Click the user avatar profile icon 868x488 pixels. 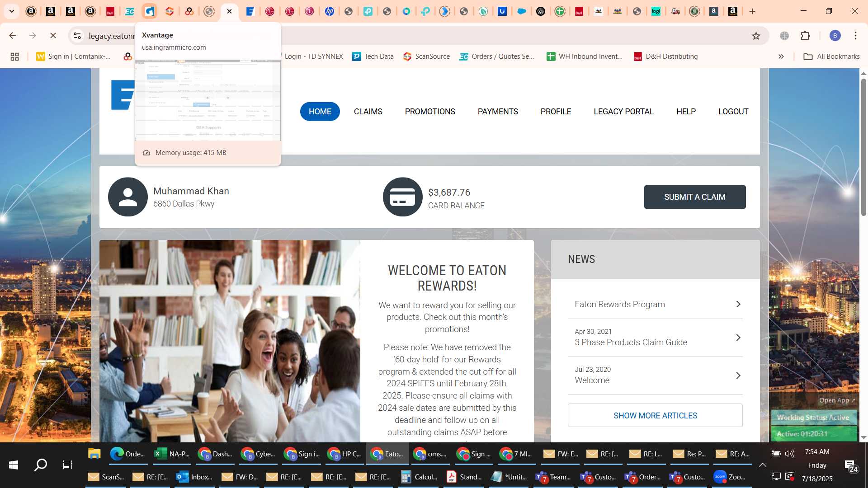pyautogui.click(x=128, y=197)
